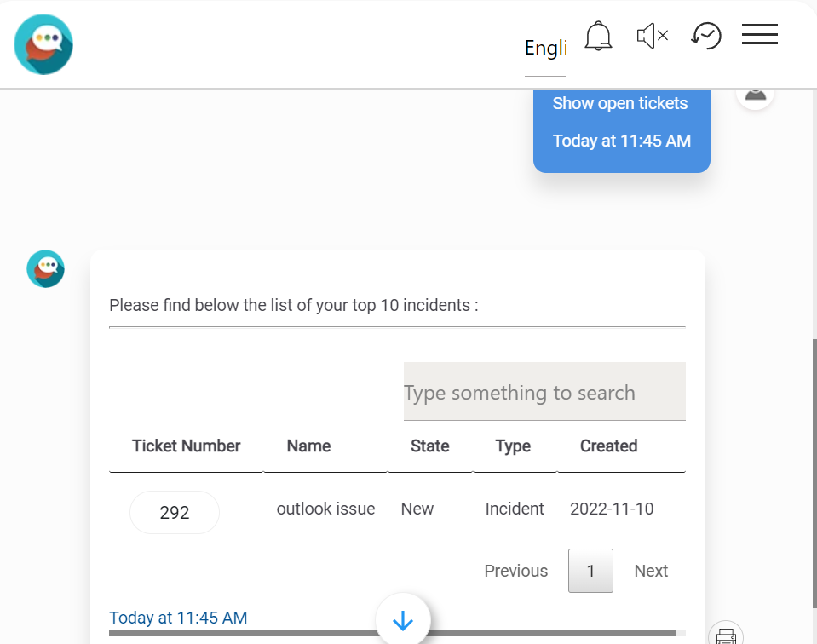
Task: Sort by Name column header
Action: tap(308, 446)
